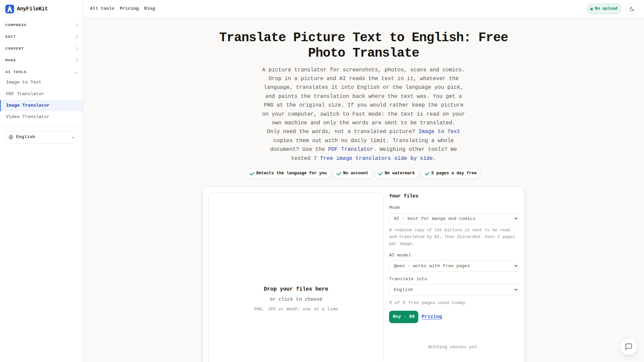The width and height of the screenshot is (644, 362).
Task: Follow the PDF Translator link in the description
Action: tap(351, 149)
